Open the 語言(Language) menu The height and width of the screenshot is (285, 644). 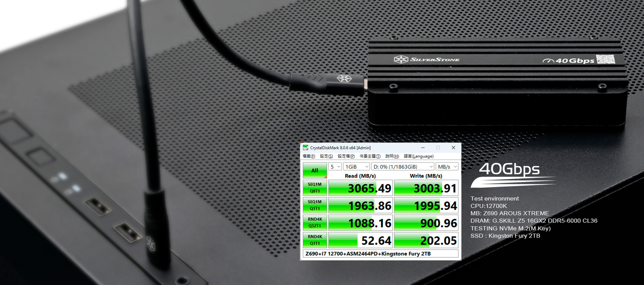[x=419, y=156]
